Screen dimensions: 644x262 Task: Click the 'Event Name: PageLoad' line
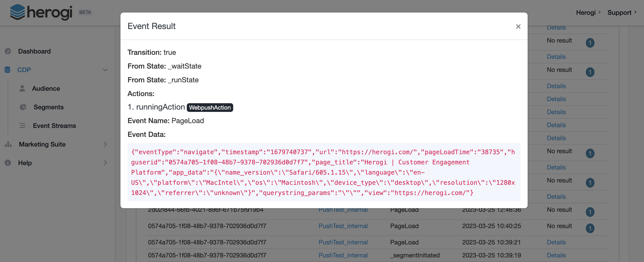[x=166, y=121]
